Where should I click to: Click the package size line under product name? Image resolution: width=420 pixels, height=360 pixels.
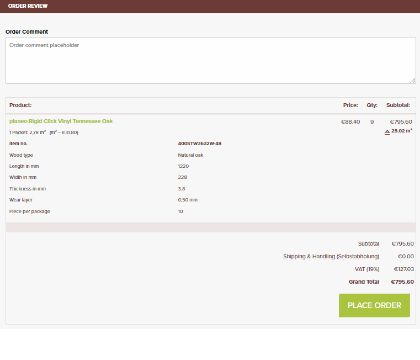[x=44, y=132]
